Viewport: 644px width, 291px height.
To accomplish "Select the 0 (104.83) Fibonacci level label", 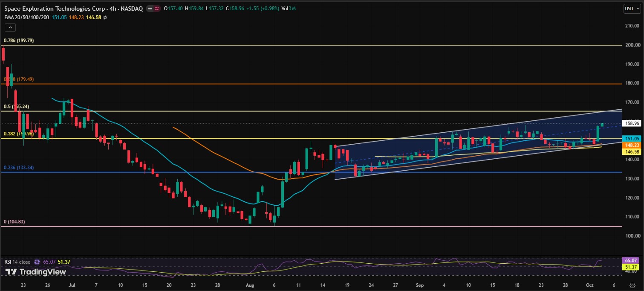I will (x=14, y=222).
